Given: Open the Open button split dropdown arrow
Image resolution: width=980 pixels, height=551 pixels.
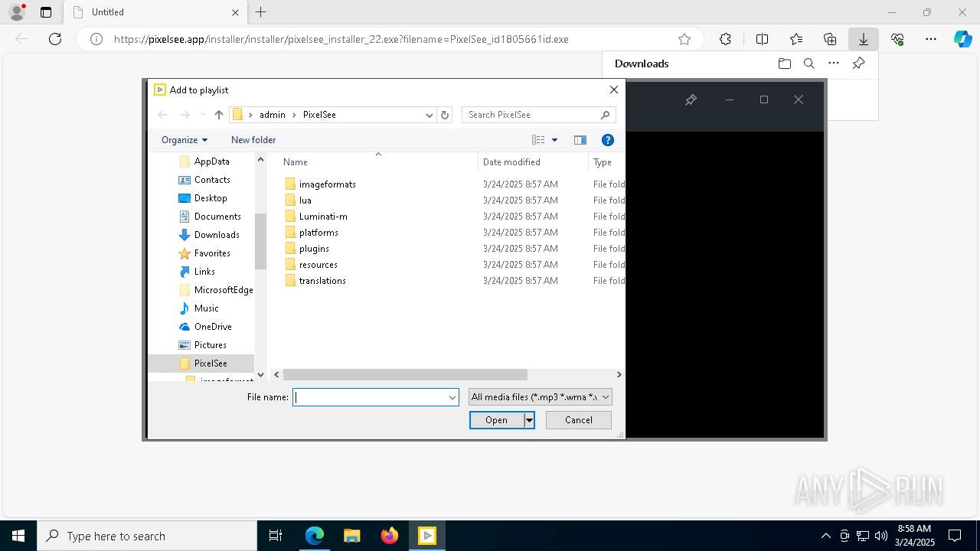Looking at the screenshot, I should pyautogui.click(x=528, y=420).
